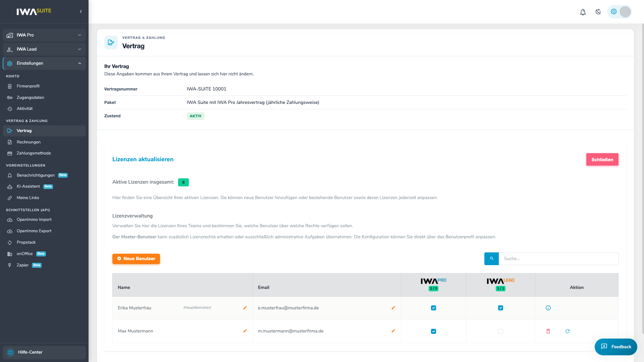Click the search magnifier button
Viewport: 644px width, 362px height.
tap(492, 259)
